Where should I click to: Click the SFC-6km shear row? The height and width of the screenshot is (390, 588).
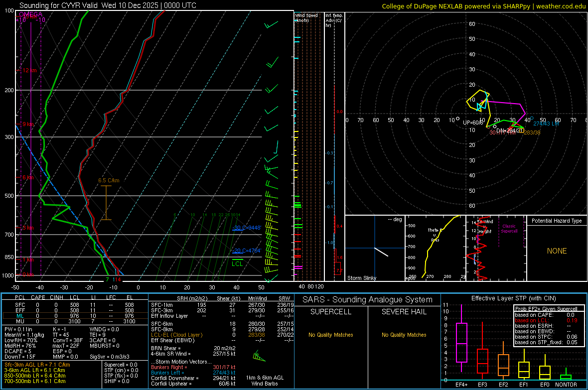(x=222, y=324)
